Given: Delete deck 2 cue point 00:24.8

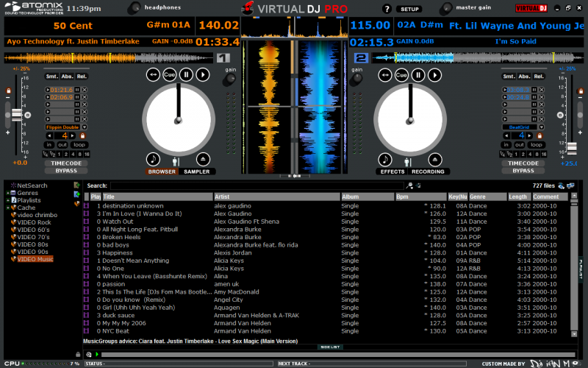Looking at the screenshot, I should (x=542, y=97).
